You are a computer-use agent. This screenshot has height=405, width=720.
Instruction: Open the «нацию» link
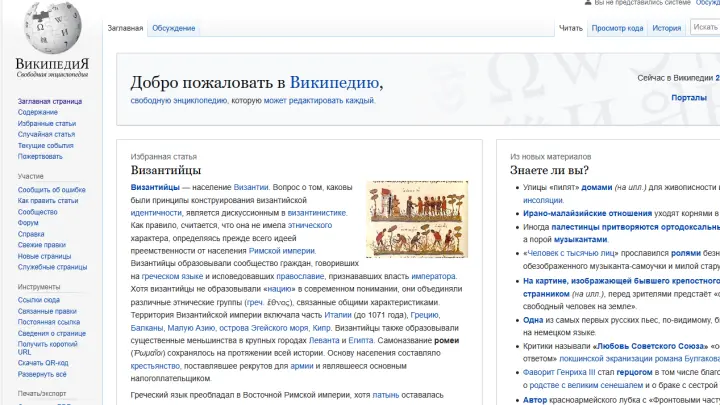click(x=280, y=289)
